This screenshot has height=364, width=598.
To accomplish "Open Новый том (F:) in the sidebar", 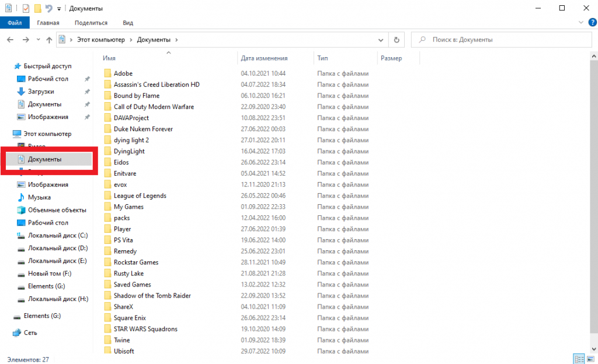I will tap(49, 274).
